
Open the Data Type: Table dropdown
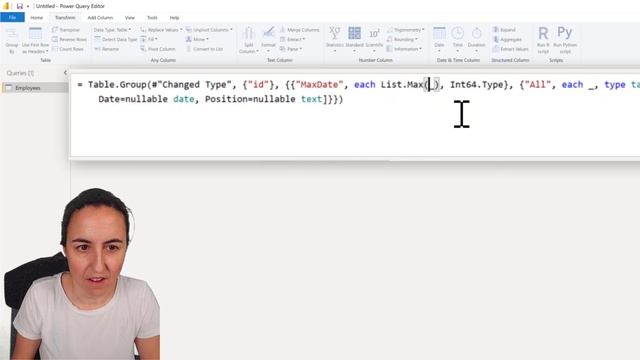coord(112,30)
